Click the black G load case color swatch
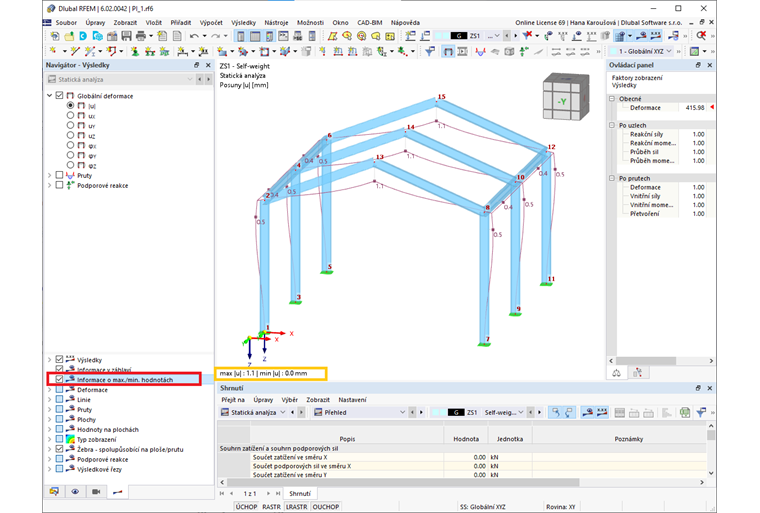The height and width of the screenshot is (513, 760). point(458,35)
